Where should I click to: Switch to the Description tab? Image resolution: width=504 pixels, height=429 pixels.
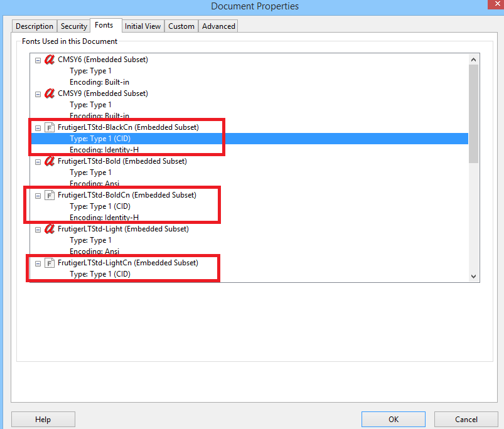point(34,26)
